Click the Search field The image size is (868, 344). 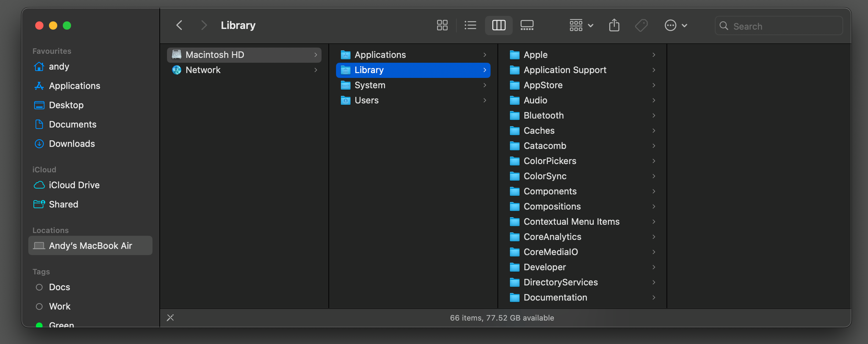coord(779,26)
